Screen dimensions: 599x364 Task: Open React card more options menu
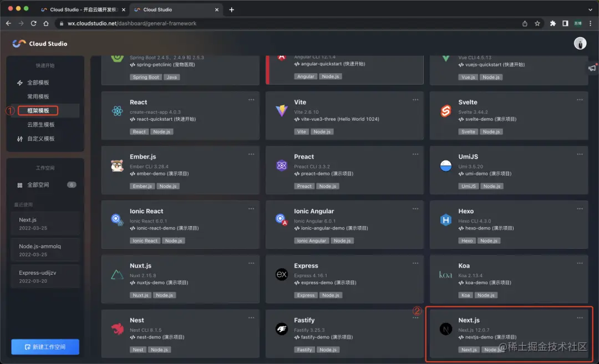tap(251, 100)
